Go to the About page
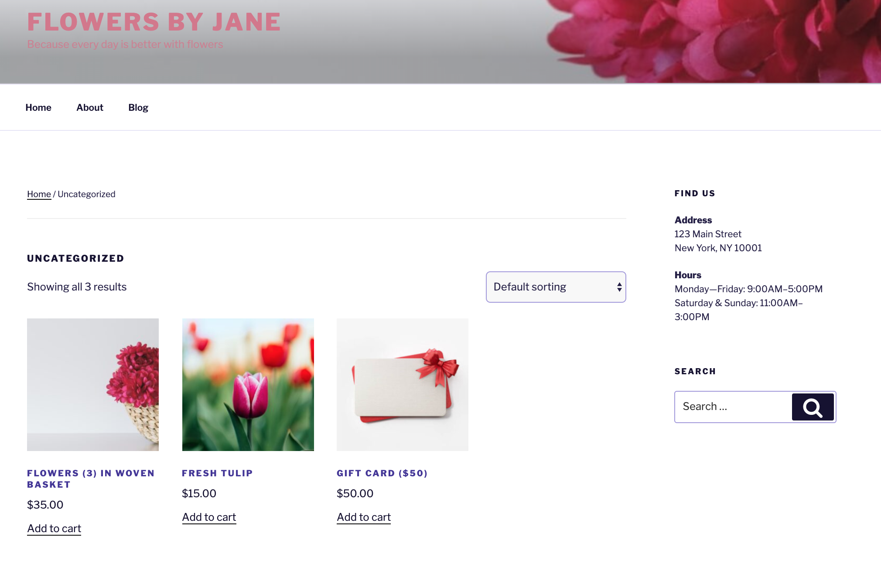This screenshot has width=881, height=588. tap(90, 108)
